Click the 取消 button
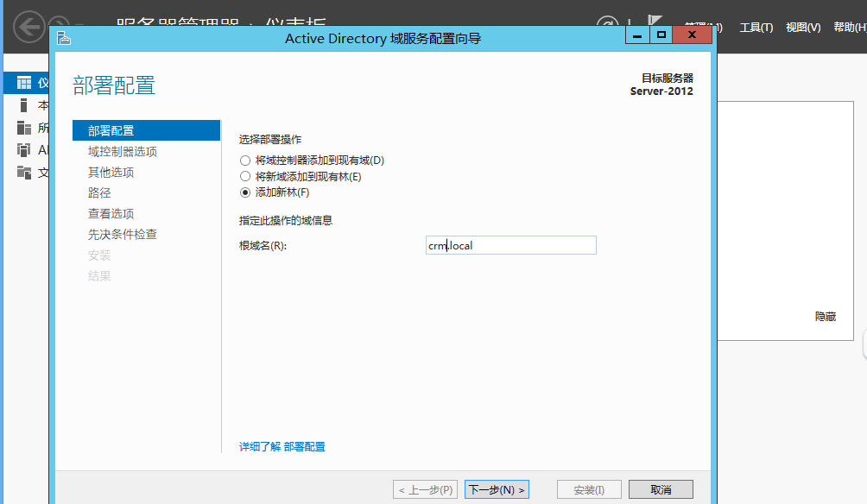 661,489
